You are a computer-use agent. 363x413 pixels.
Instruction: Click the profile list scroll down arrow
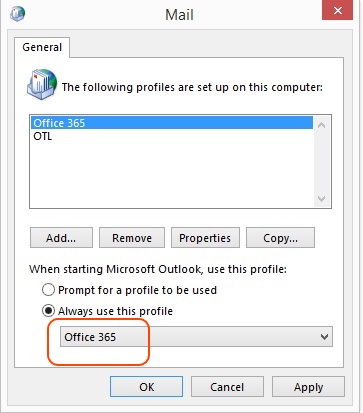pyautogui.click(x=322, y=199)
